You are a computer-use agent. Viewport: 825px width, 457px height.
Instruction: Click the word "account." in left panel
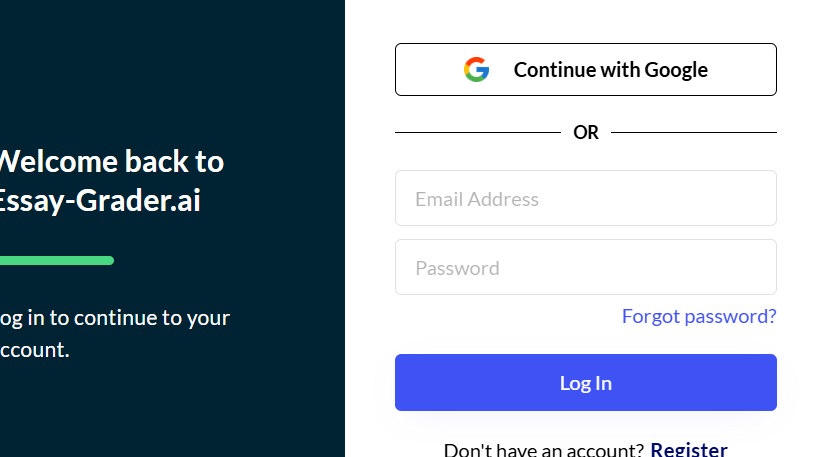35,350
